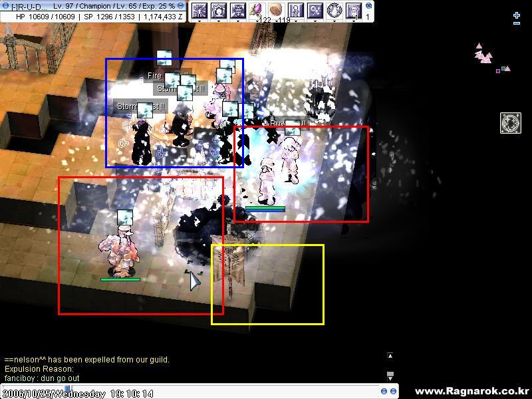532x399 pixels.
Task: Use the spirit spheres skill in hotbar
Action: click(315, 10)
